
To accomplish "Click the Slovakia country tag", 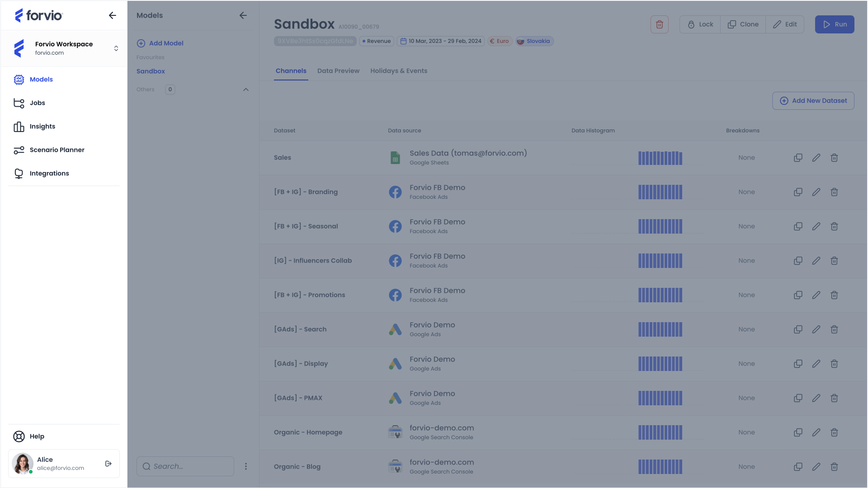I will pyautogui.click(x=534, y=41).
